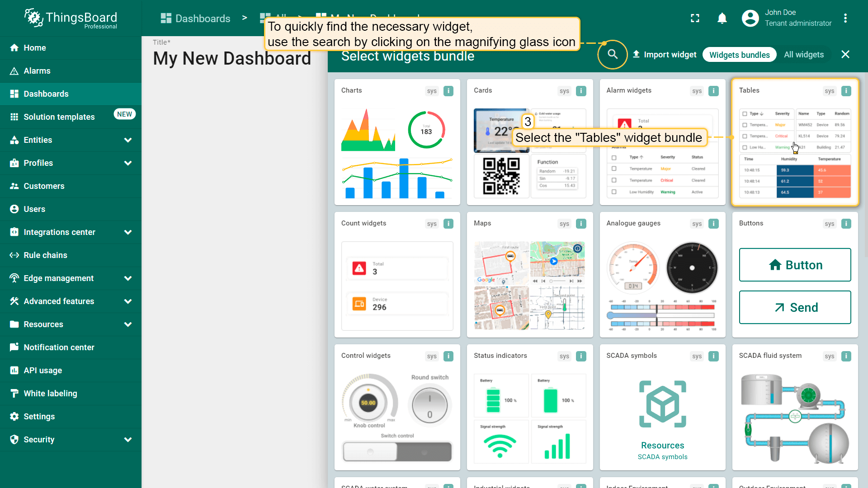This screenshot has width=868, height=488.
Task: Open the three-dot user menu
Action: (x=845, y=18)
